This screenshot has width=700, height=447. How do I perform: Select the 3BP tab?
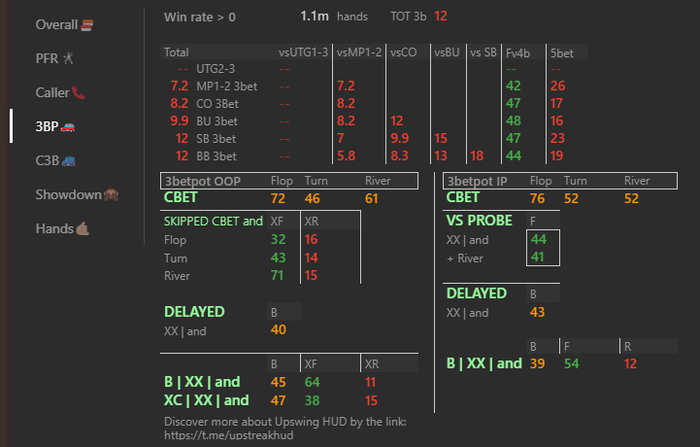[x=55, y=126]
